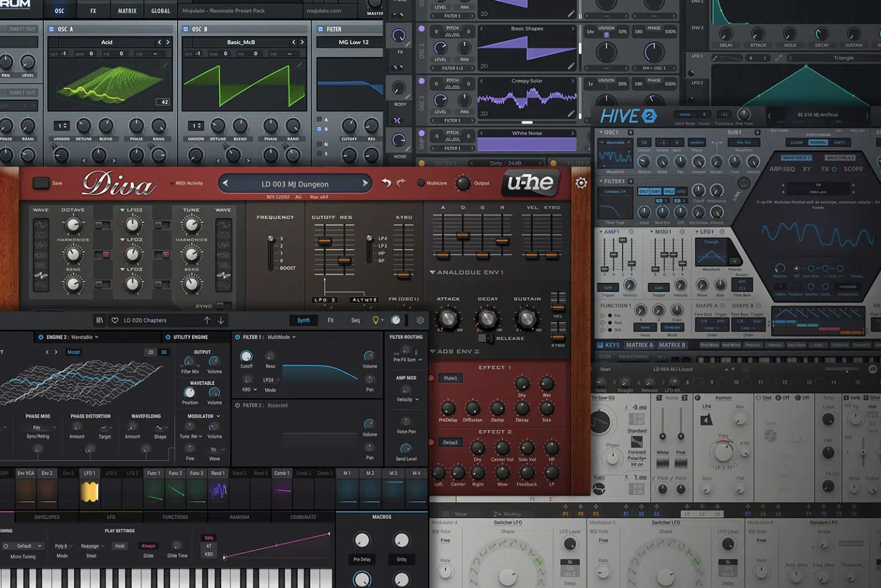The image size is (881, 588).
Task: Expand the Modulator section dropdown
Action: pyautogui.click(x=204, y=416)
